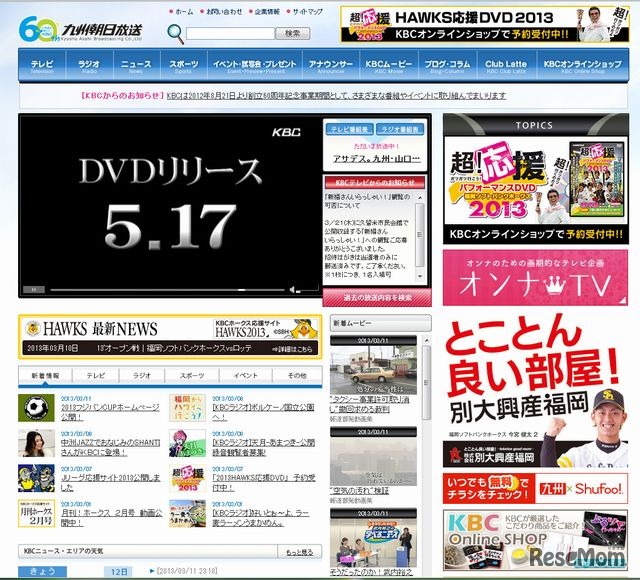This screenshot has height=580, width=640.
Task: Click the ラジオ番組表 button
Action: tap(400, 129)
